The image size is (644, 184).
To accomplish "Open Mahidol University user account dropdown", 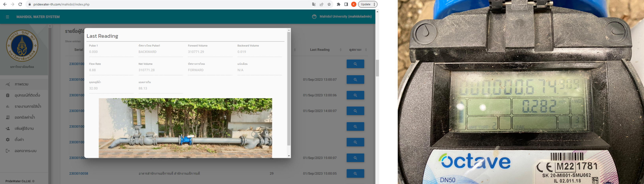I will pos(342,17).
